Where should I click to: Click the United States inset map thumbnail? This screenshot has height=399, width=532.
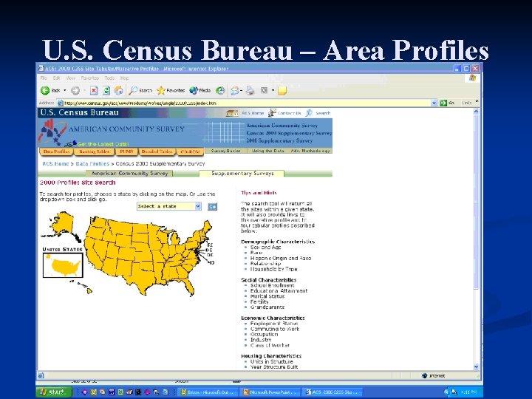(x=63, y=265)
